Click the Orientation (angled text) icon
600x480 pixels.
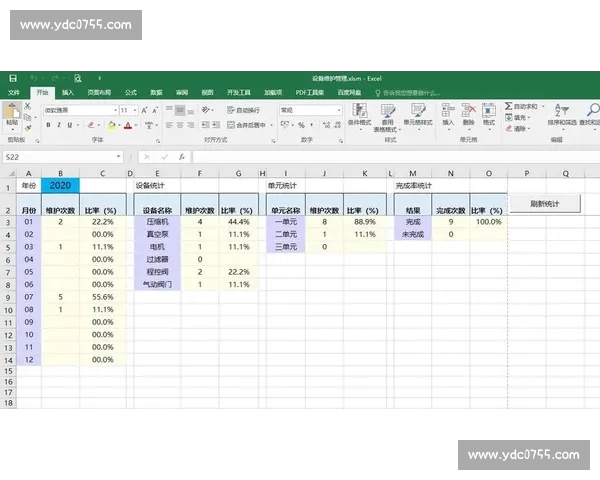206,110
